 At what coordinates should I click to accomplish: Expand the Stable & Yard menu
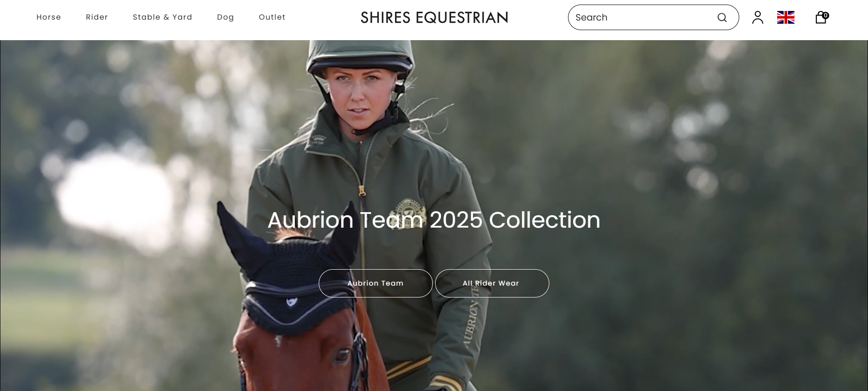[x=163, y=17]
